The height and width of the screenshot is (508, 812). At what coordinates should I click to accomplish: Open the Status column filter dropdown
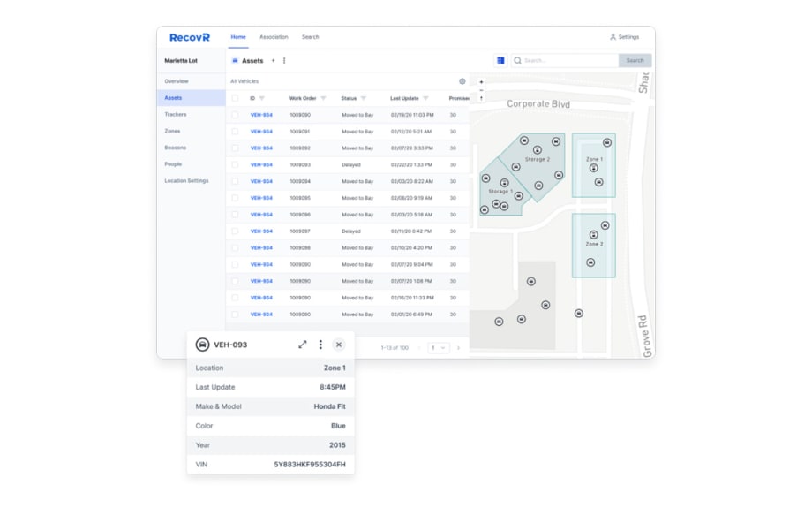coord(363,98)
